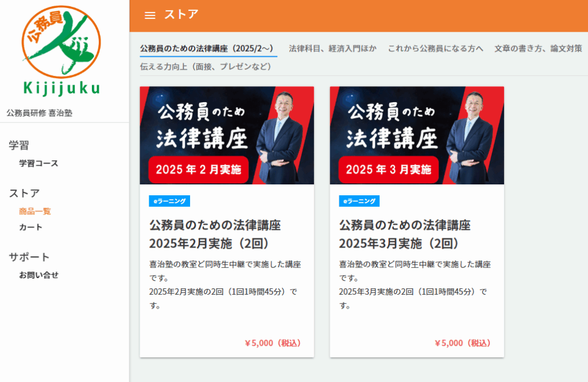Screen dimensions: 588x382
Task: Click the ストア header title
Action: point(181,15)
